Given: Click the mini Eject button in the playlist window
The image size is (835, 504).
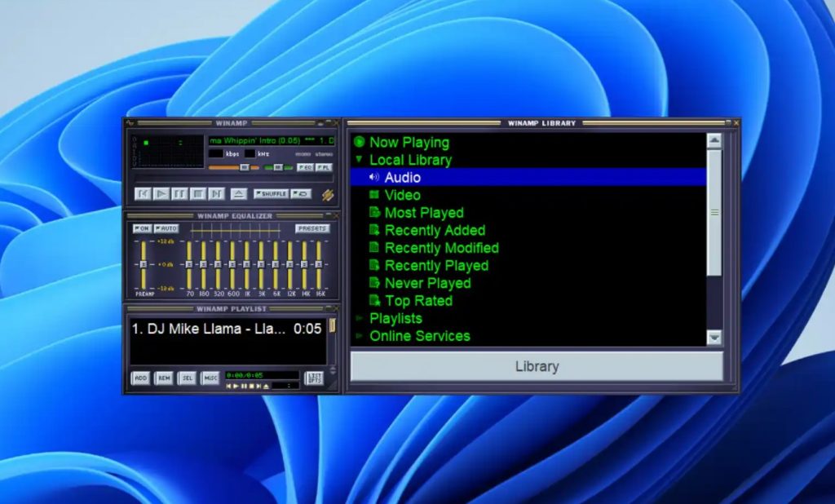Looking at the screenshot, I should [266, 387].
